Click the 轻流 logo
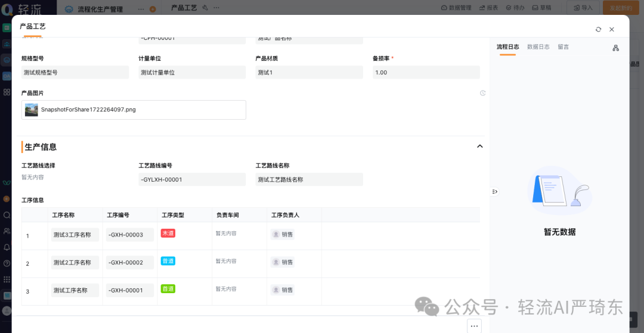The height and width of the screenshot is (333, 644). click(21, 8)
